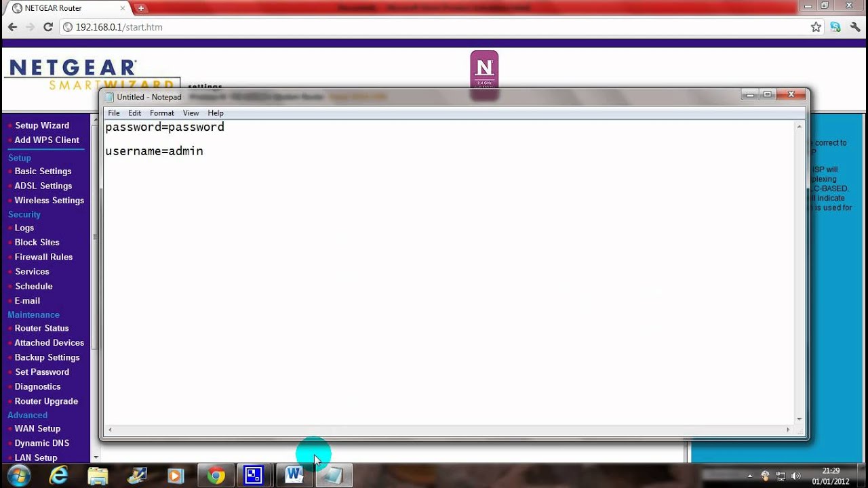Click the Untitled - Notepad title bar
This screenshot has height=488, width=868.
click(x=420, y=97)
